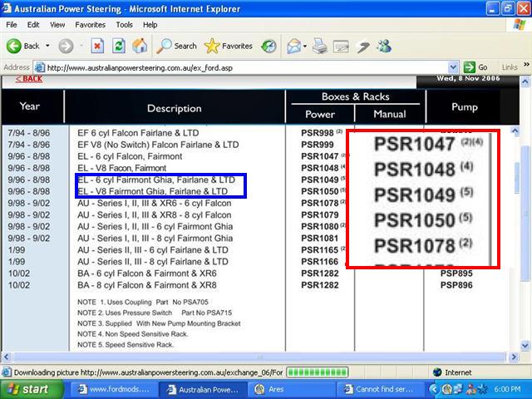Click the Go button

(x=477, y=67)
